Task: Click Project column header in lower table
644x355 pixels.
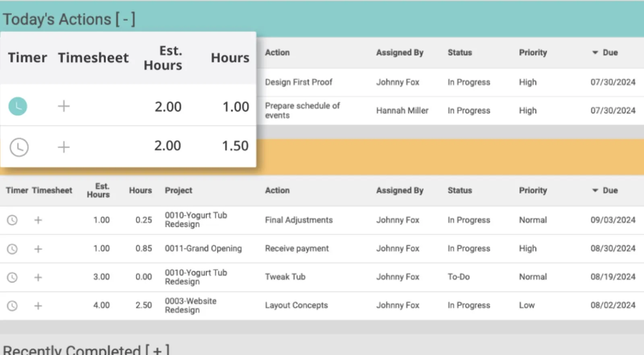Action: [x=178, y=190]
